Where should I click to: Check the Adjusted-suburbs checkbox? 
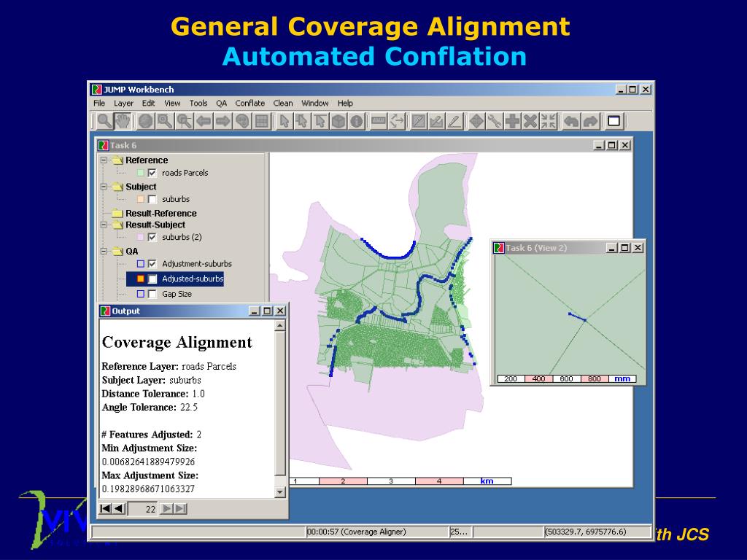coord(152,279)
